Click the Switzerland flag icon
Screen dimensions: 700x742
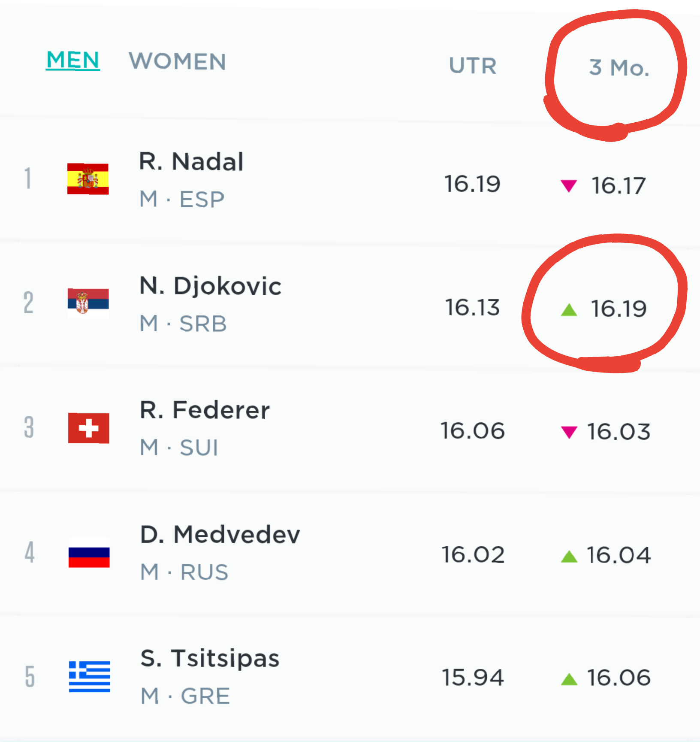(x=89, y=428)
